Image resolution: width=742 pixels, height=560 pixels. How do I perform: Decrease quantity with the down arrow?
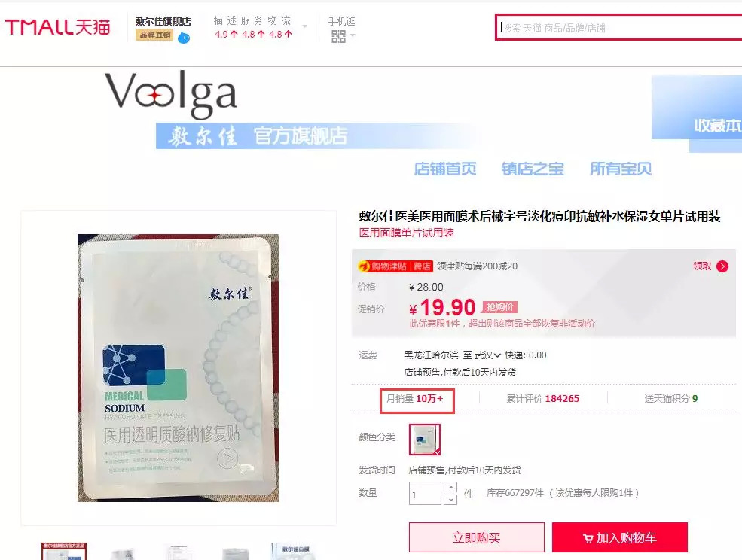[x=450, y=500]
